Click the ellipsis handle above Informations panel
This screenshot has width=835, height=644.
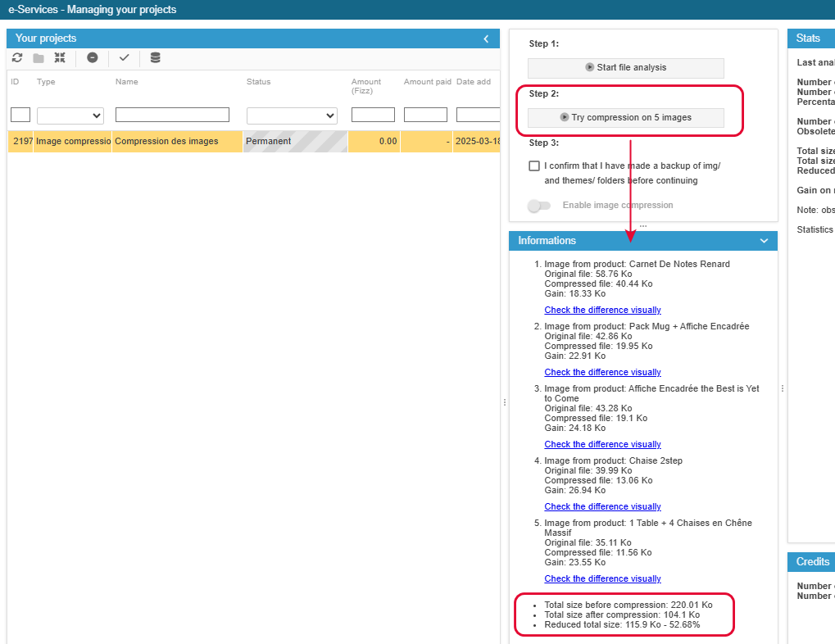point(643,226)
